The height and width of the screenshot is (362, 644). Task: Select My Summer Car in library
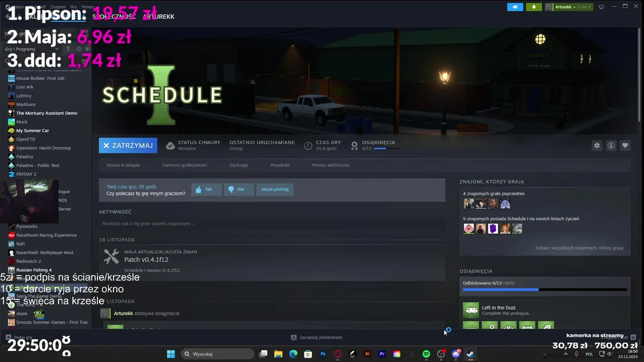[32, 131]
